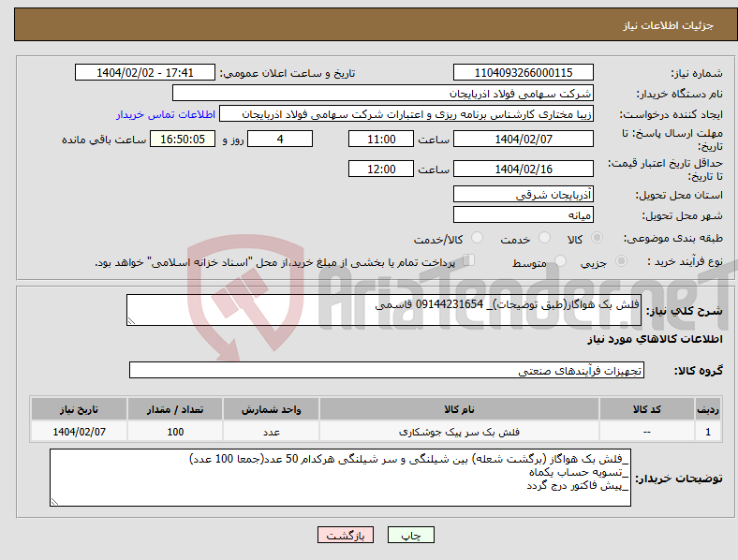
Task: Click the request creator field
Action: (406, 114)
